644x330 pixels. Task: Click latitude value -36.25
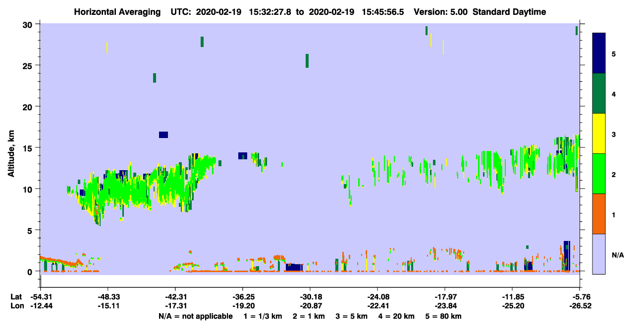(x=242, y=297)
